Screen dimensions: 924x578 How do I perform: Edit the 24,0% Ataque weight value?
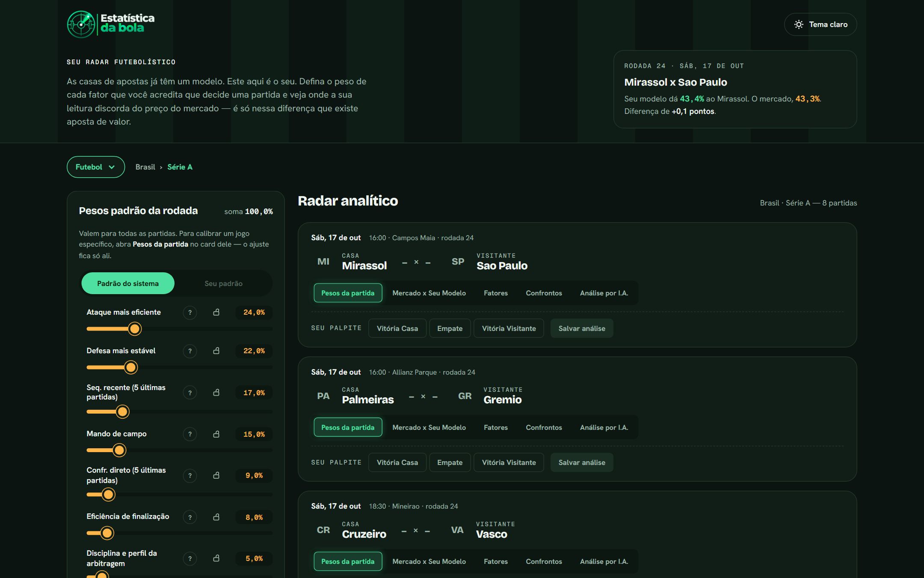pos(254,313)
